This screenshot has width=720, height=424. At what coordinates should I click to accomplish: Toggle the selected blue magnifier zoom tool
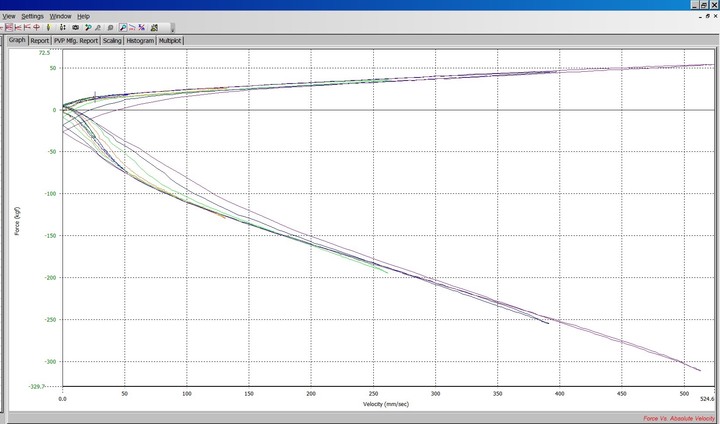pos(123,28)
